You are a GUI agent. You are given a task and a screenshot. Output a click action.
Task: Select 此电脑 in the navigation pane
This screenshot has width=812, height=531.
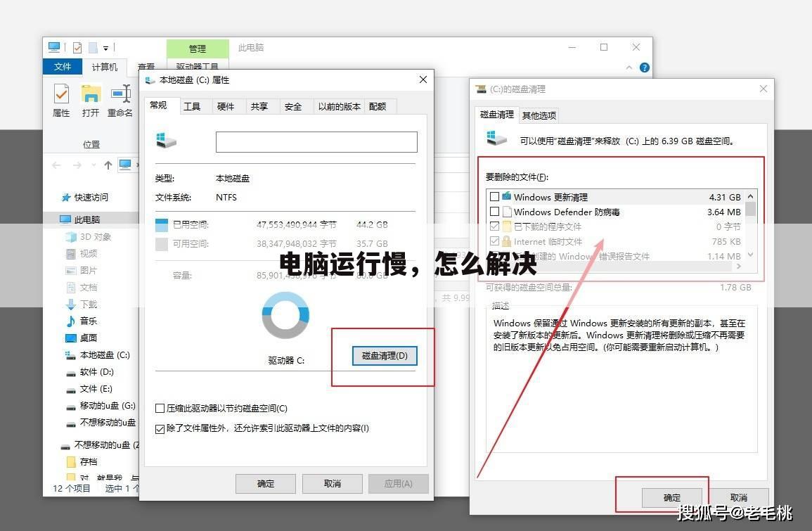tap(79, 219)
